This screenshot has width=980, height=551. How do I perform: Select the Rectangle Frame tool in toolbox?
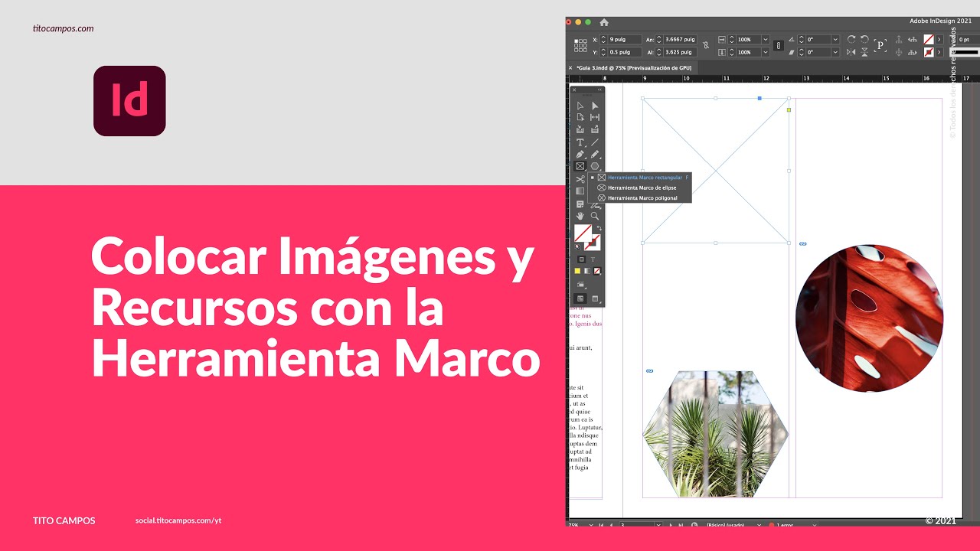click(x=580, y=166)
